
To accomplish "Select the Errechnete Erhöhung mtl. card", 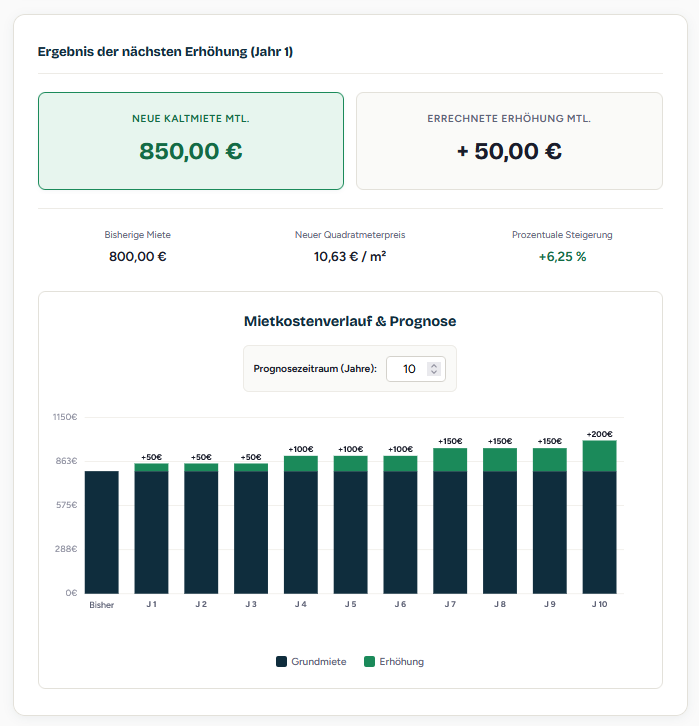I will [509, 141].
